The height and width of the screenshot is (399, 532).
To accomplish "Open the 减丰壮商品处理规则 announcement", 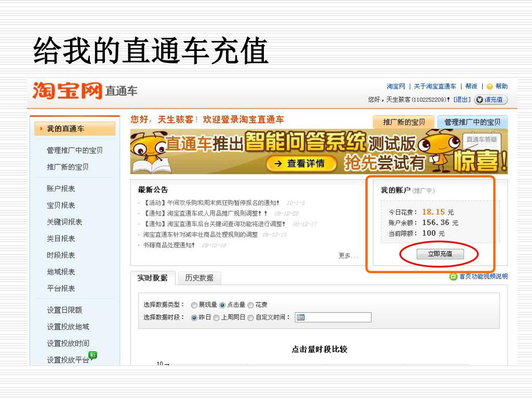I will coord(201,235).
